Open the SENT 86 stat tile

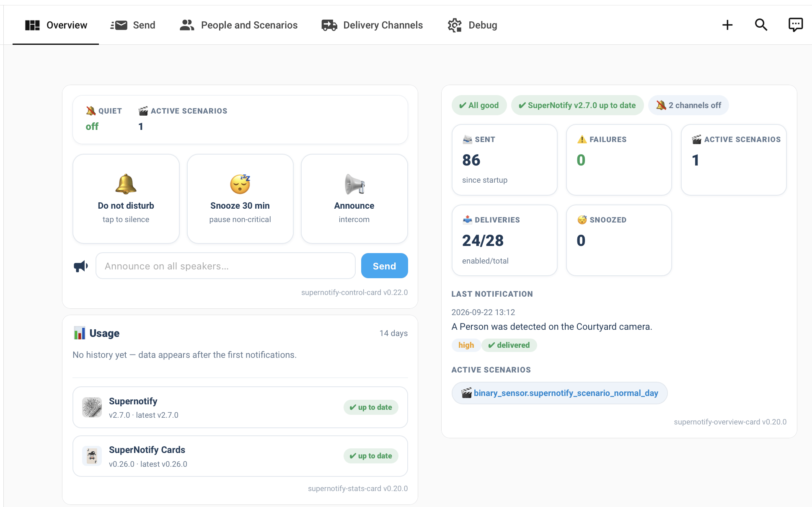coord(504,160)
